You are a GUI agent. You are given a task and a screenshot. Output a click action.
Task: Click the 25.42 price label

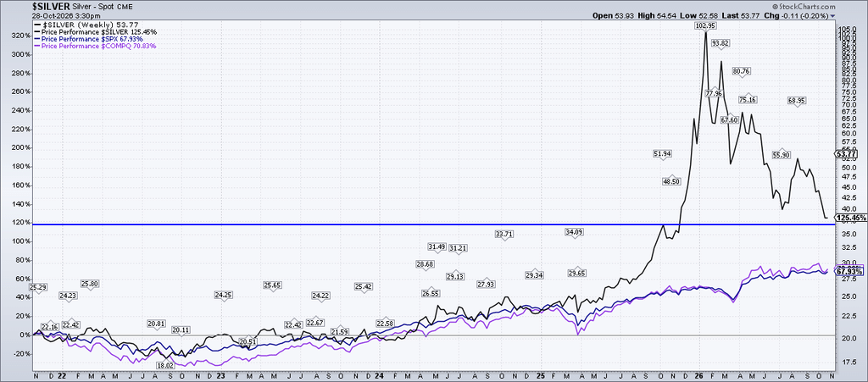pyautogui.click(x=363, y=287)
